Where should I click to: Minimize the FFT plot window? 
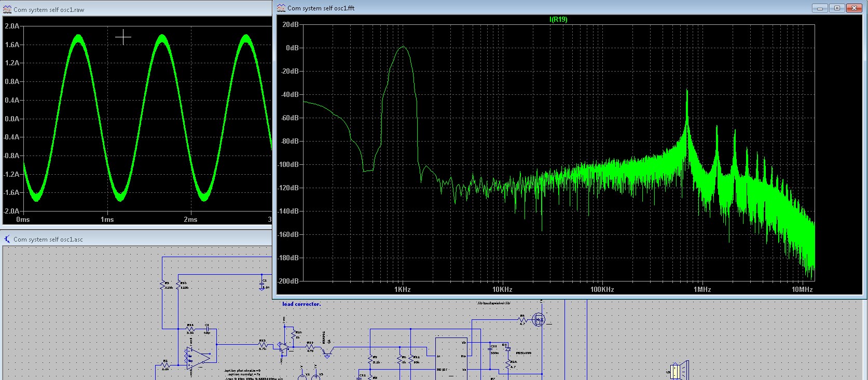click(x=819, y=8)
